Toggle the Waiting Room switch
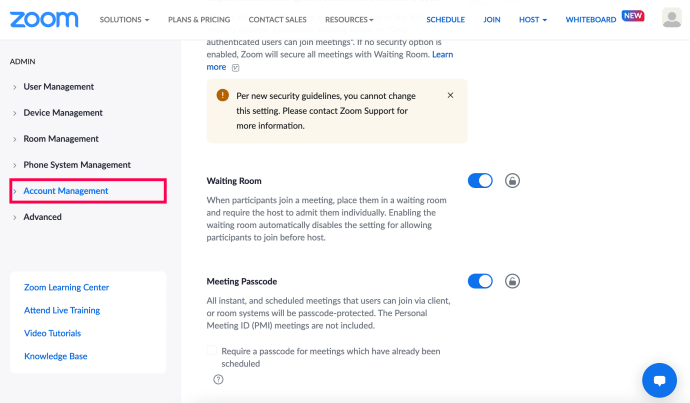Screen dimensions: 690x403 click(x=480, y=180)
